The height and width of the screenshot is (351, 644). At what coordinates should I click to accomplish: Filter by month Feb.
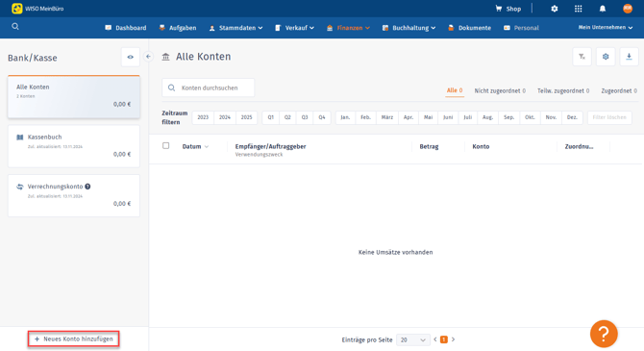point(365,117)
